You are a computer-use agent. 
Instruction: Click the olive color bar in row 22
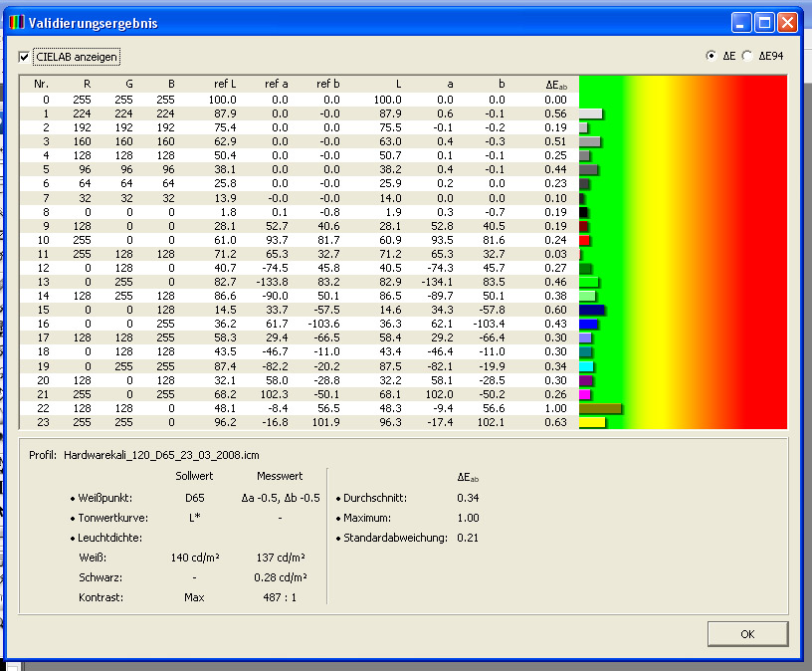[x=599, y=408]
